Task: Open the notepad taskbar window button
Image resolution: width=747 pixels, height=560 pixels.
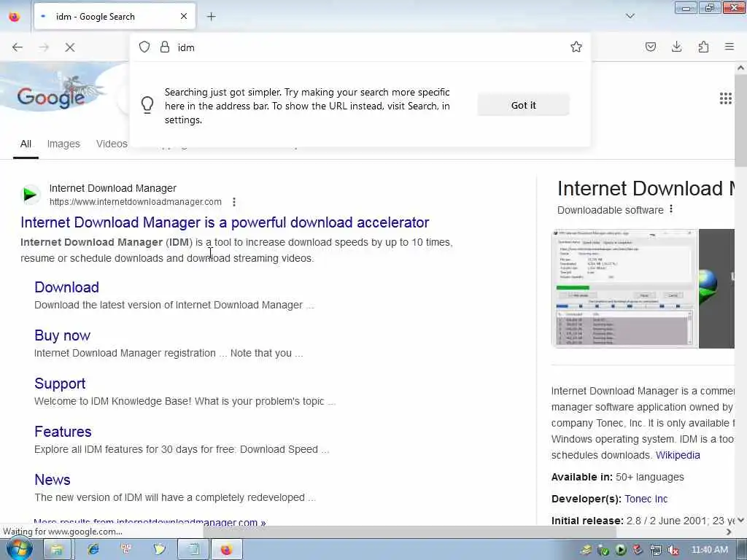Action: [193, 550]
